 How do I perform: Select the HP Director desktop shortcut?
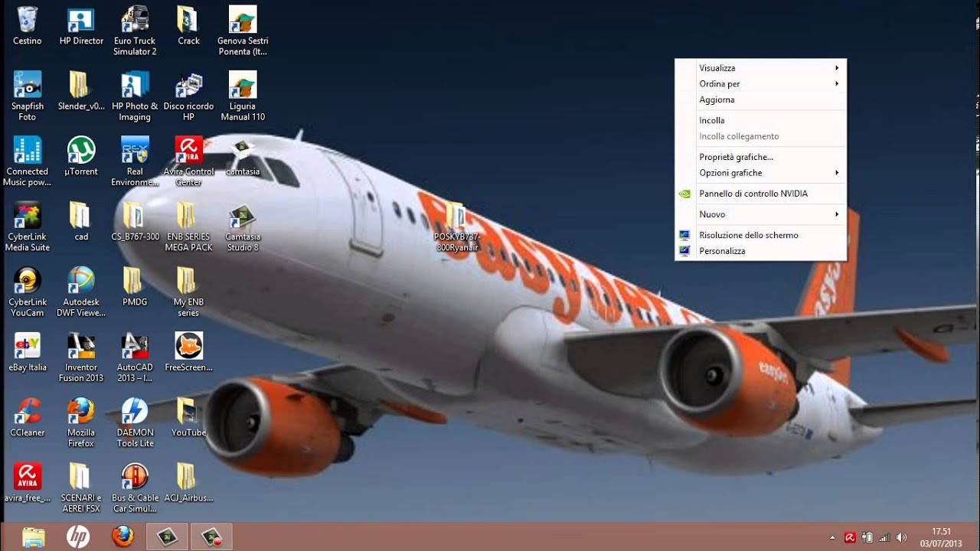[81, 27]
